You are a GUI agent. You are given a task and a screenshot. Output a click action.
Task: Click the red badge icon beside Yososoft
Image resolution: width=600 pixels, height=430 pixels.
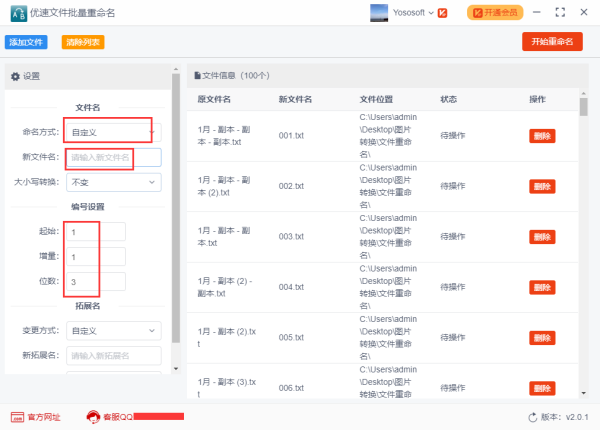[443, 13]
